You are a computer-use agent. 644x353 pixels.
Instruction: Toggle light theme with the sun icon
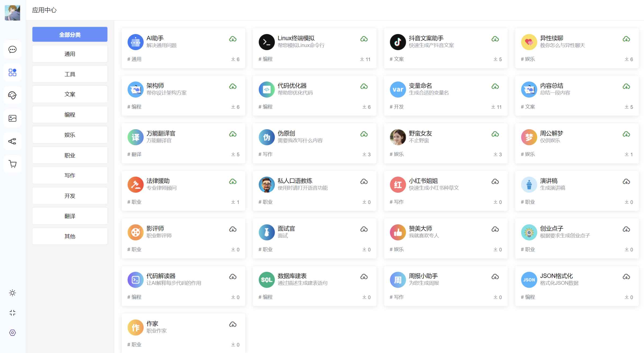pos(12,293)
